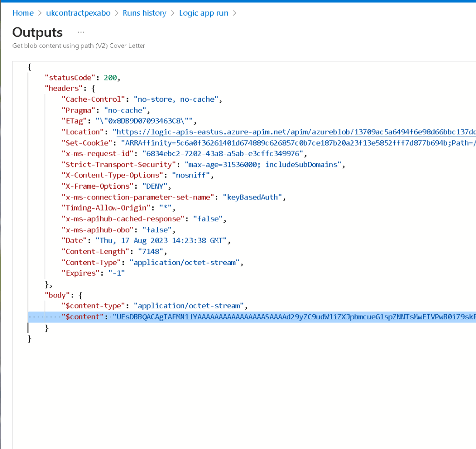Click the "nosniff" value

point(191,175)
